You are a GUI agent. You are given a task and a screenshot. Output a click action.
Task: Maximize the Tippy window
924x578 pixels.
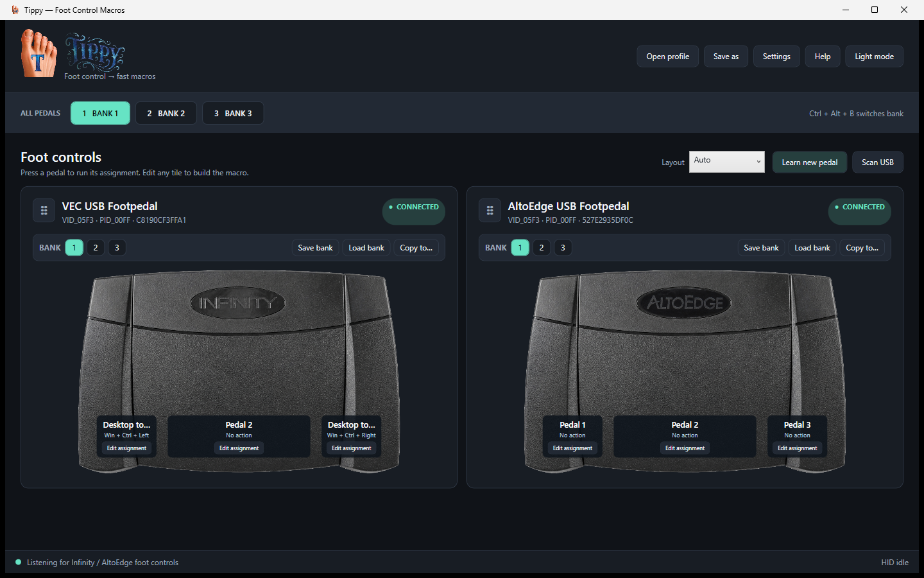(875, 10)
